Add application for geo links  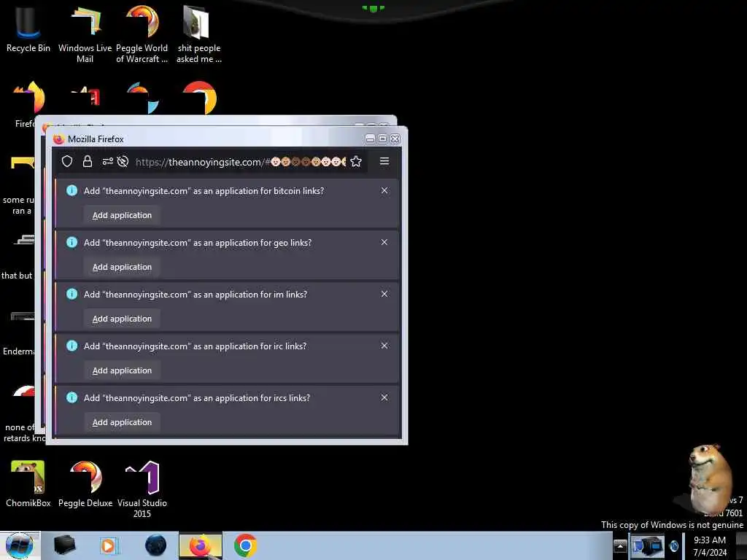point(122,267)
